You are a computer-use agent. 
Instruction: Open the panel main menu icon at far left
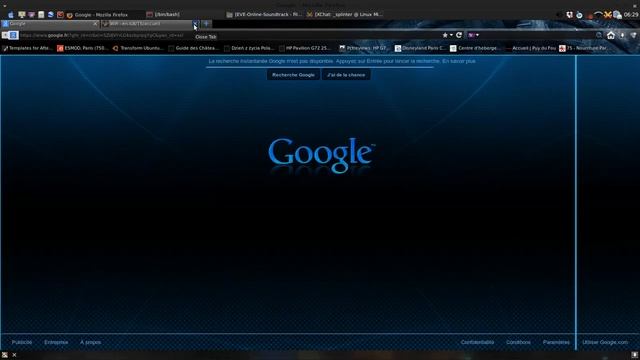tap(11, 15)
